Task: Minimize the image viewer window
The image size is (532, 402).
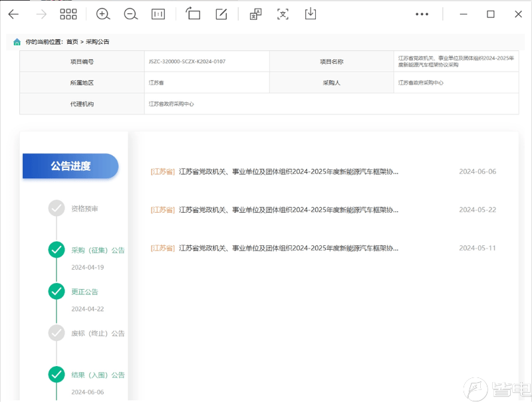Action: 464,14
